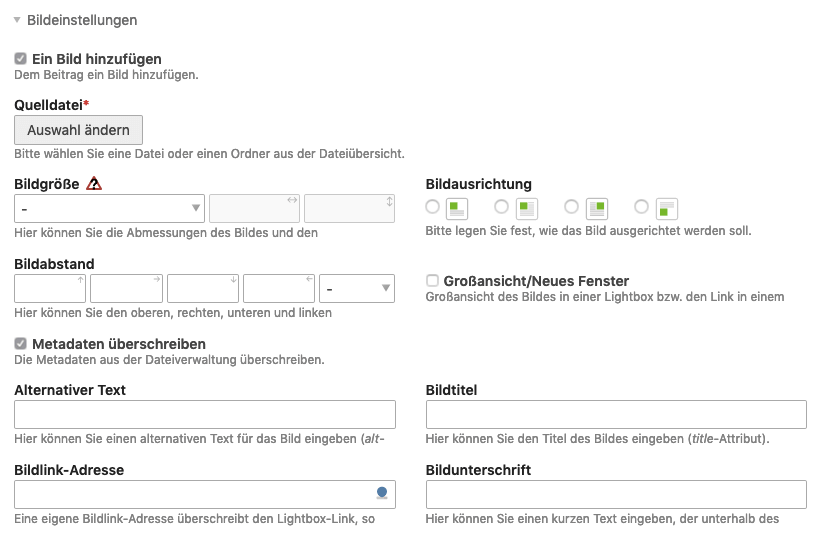Image resolution: width=820 pixels, height=553 pixels.
Task: Click the Metadaten überschreiben label
Action: tap(119, 344)
